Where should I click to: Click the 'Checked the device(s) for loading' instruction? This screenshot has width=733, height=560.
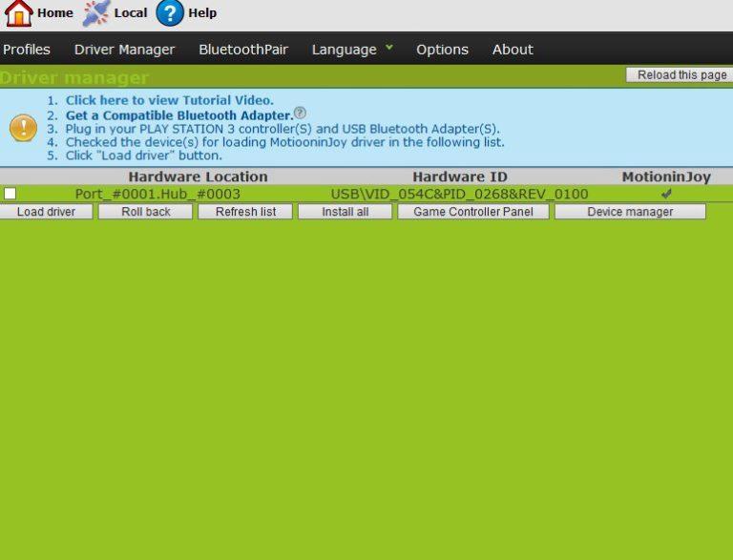(x=284, y=142)
